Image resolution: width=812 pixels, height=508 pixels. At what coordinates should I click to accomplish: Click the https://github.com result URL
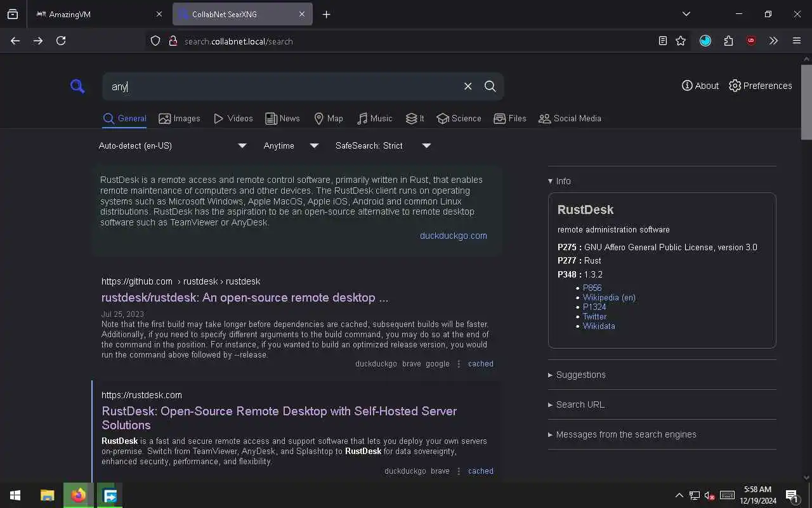point(181,281)
